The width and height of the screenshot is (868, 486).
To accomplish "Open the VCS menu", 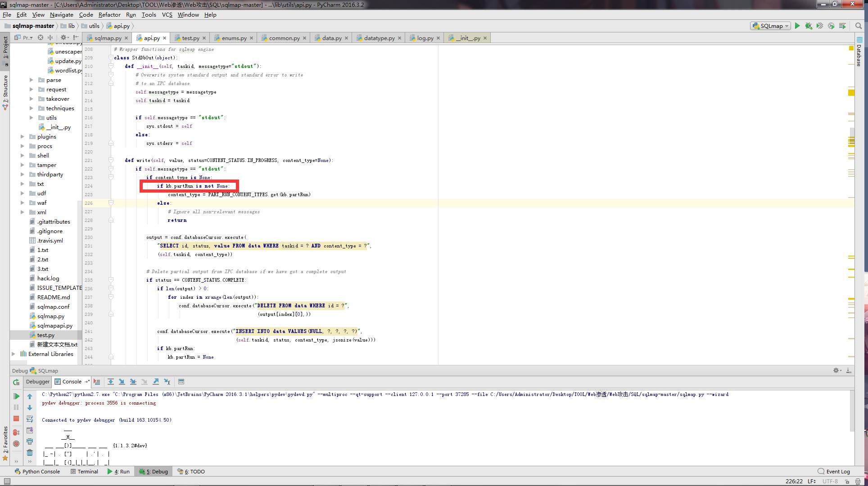I will pos(167,15).
